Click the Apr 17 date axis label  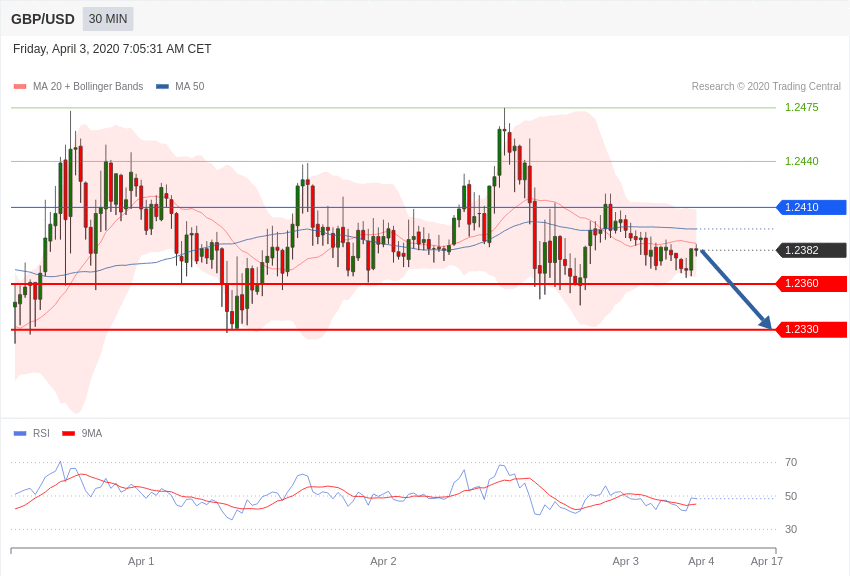coord(767,561)
